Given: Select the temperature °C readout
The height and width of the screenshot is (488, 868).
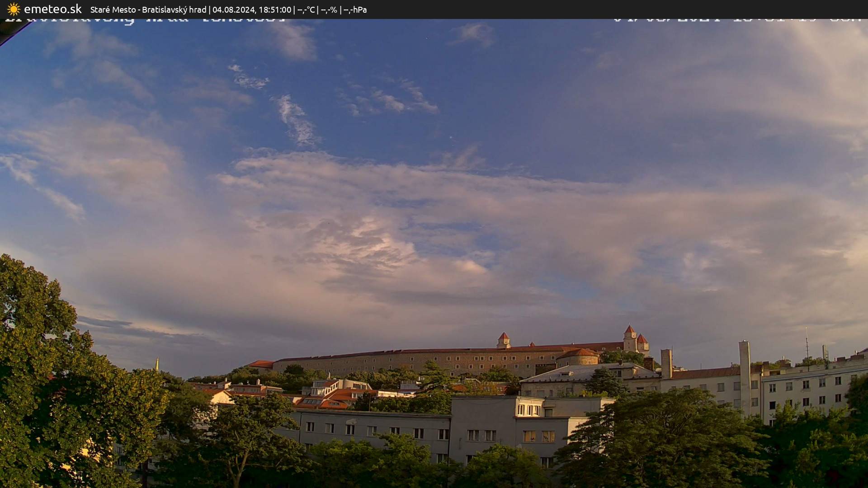Looking at the screenshot, I should point(306,9).
